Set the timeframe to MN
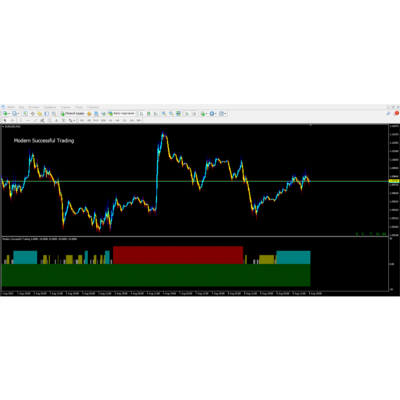 139,120
